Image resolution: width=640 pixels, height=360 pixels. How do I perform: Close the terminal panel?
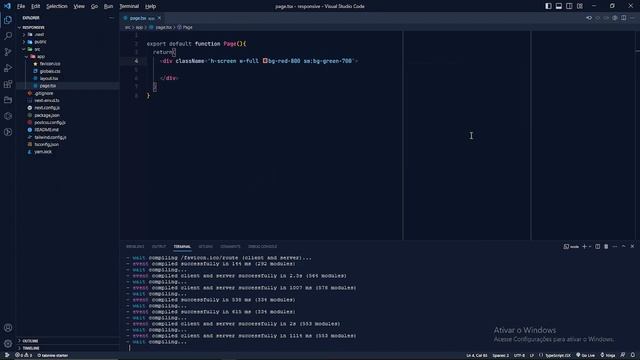(x=632, y=247)
